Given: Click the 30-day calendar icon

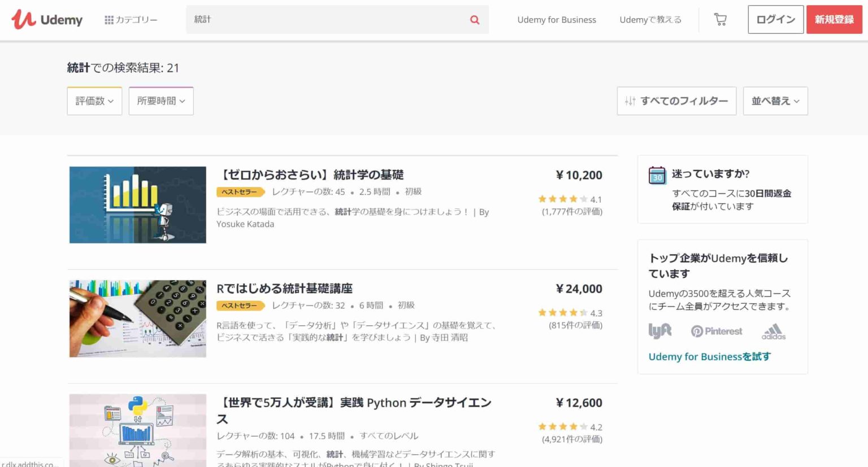Looking at the screenshot, I should [x=657, y=176].
